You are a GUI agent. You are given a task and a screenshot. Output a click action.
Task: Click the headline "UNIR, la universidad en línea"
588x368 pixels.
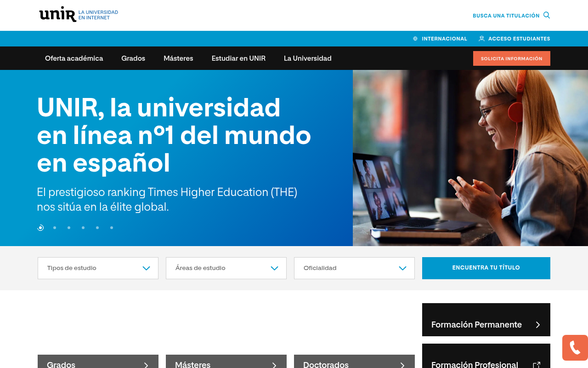pos(174,135)
